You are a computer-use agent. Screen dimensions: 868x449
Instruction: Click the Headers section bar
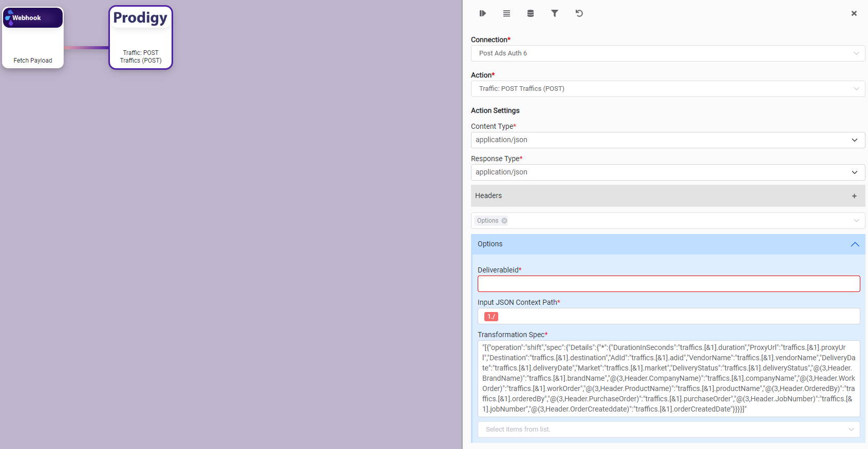coord(657,196)
